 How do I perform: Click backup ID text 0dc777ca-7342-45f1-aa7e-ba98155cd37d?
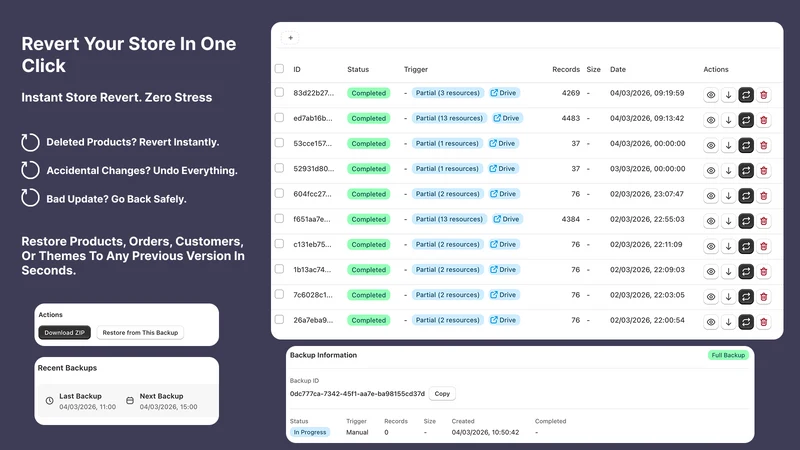(357, 394)
